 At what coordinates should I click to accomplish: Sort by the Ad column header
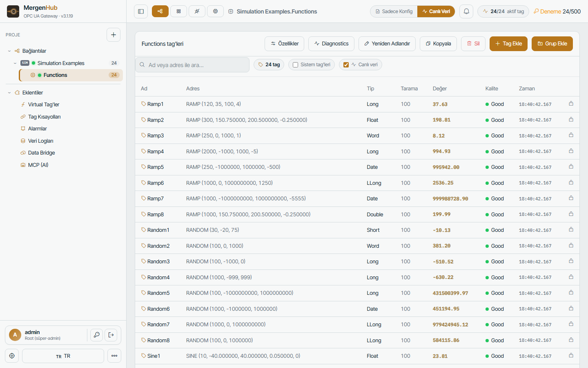pyautogui.click(x=144, y=89)
